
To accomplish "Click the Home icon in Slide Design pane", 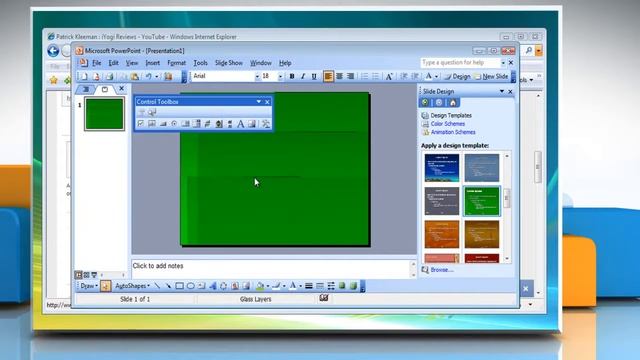I will pos(453,102).
